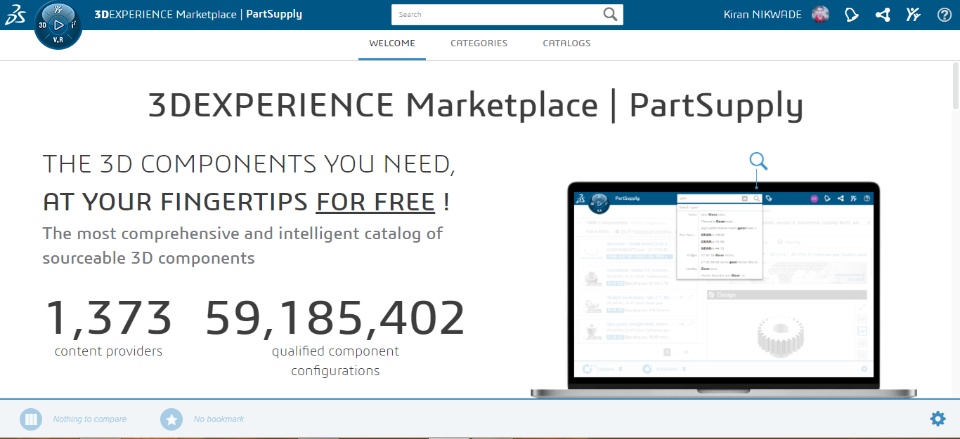Click the laptop preview image
The height and width of the screenshot is (439, 960).
(x=724, y=290)
